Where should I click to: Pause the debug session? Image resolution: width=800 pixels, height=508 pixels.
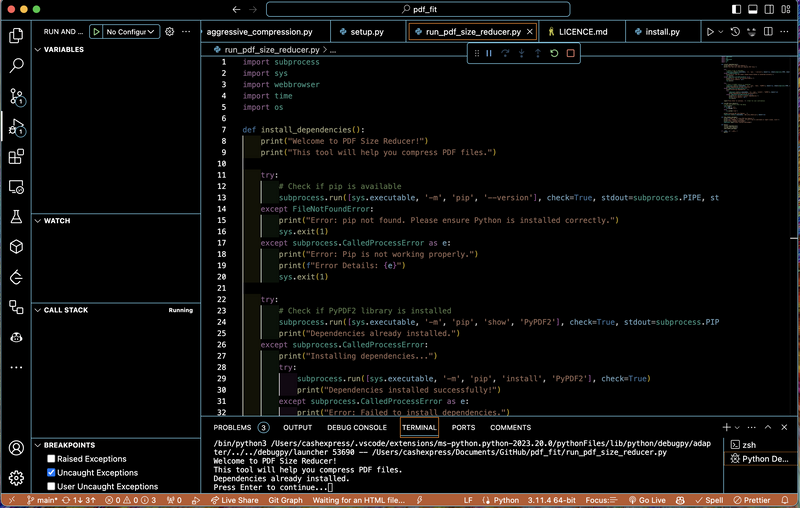point(489,53)
